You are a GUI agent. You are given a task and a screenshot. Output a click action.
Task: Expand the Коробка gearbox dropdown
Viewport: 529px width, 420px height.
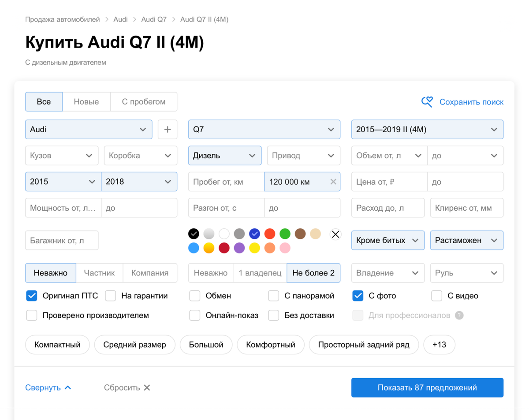tap(141, 156)
